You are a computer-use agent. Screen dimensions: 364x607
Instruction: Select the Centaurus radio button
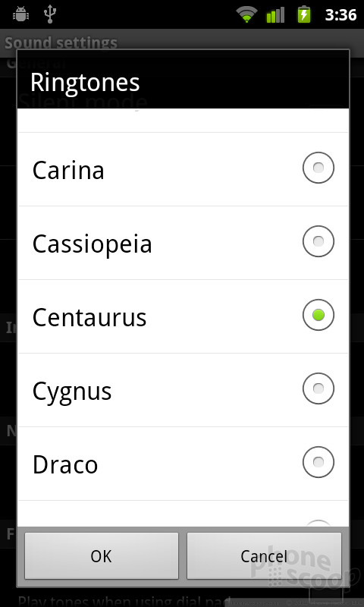[318, 315]
